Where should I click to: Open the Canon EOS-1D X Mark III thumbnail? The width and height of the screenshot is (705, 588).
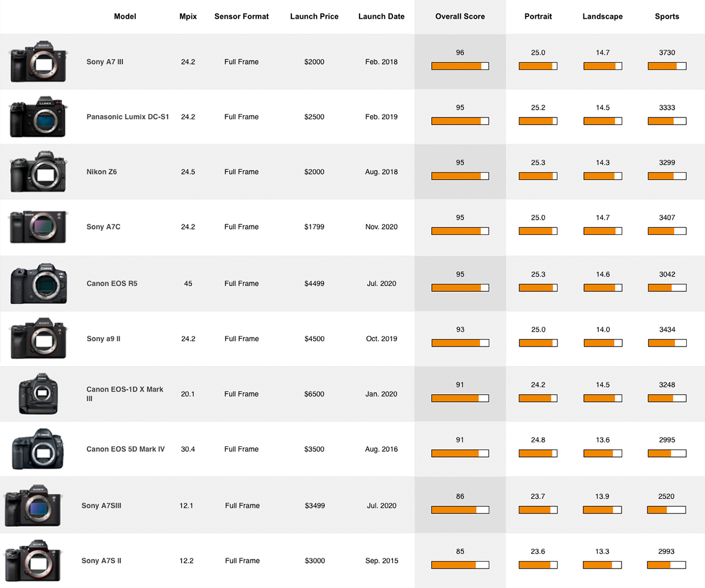tap(39, 394)
